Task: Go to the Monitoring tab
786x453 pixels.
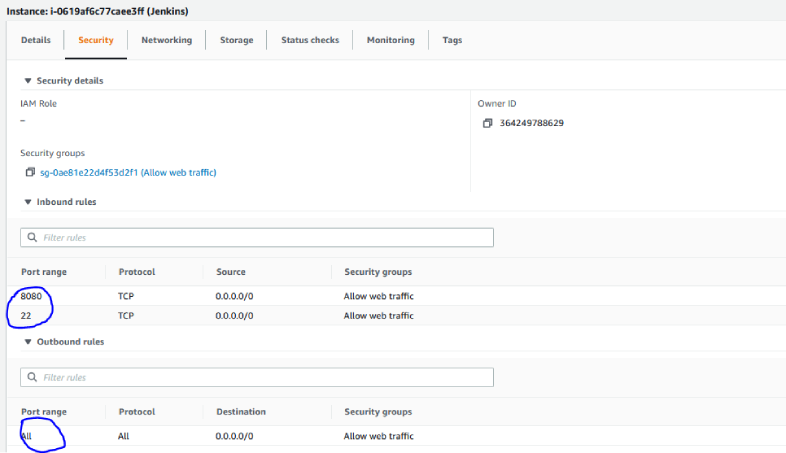Action: point(390,40)
